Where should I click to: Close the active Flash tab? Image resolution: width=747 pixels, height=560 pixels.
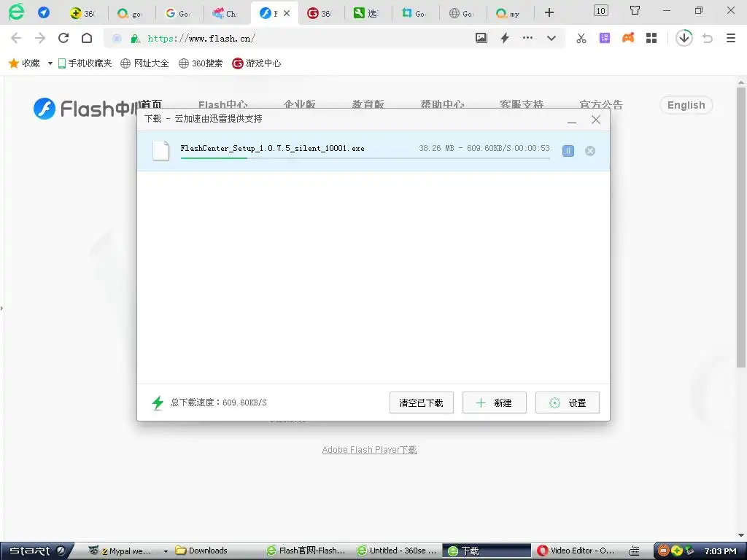[287, 13]
